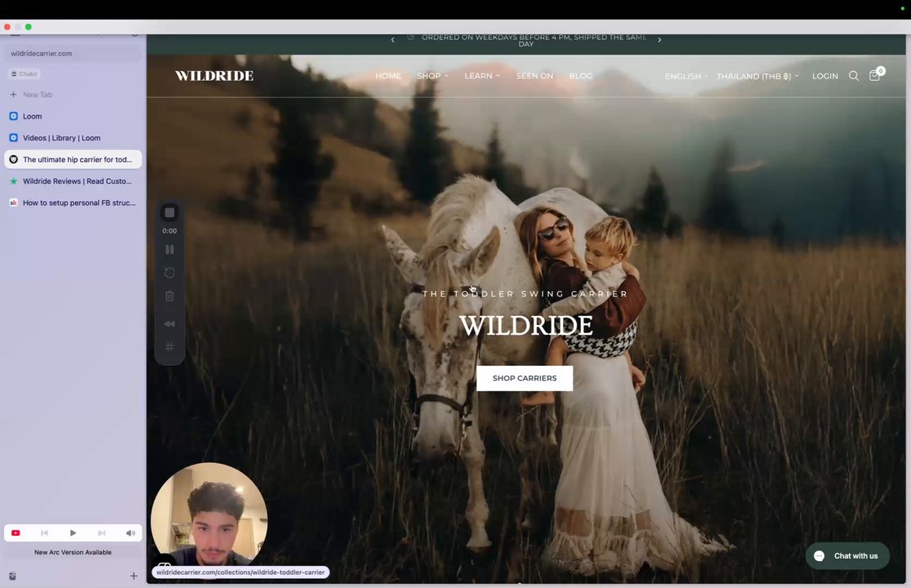Click the wildridecarrier.com address bar
The image size is (911, 588).
tap(73, 53)
